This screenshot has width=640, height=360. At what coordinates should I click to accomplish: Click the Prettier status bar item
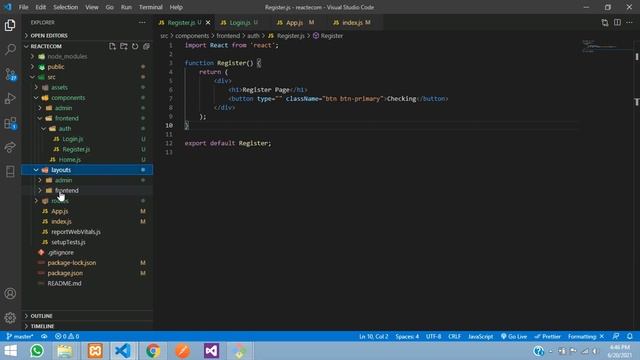click(547, 336)
